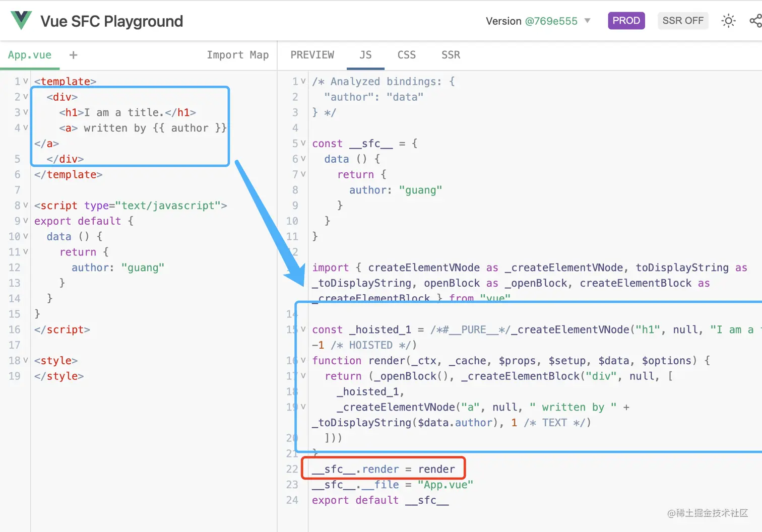Click the _hoisted_1, array entry line
The height and width of the screenshot is (532, 762).
371,391
